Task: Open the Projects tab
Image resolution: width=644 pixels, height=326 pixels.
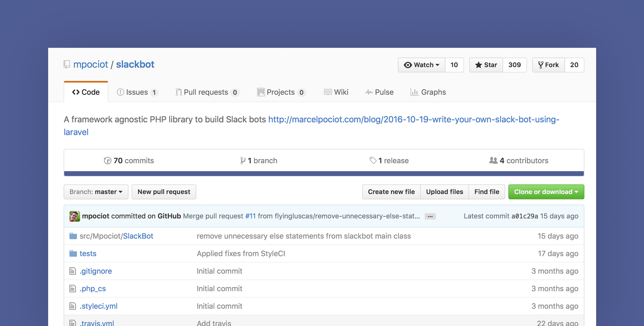Action: point(281,92)
